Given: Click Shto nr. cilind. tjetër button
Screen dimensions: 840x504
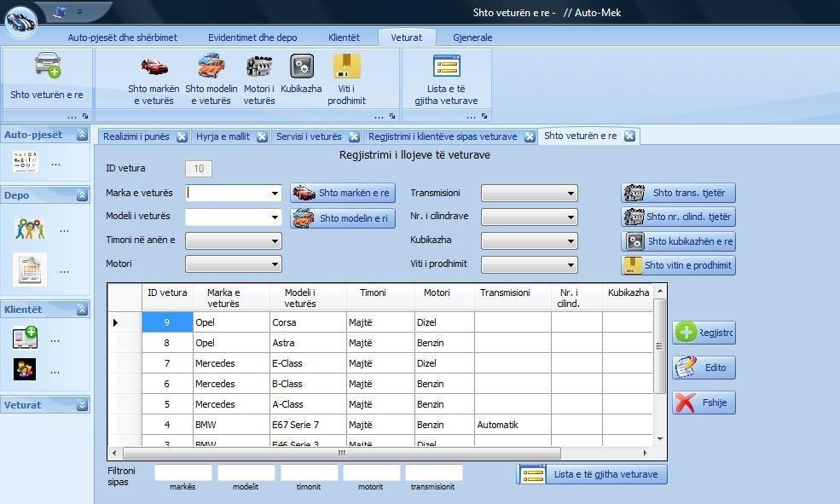Looking at the screenshot, I should pyautogui.click(x=678, y=217).
